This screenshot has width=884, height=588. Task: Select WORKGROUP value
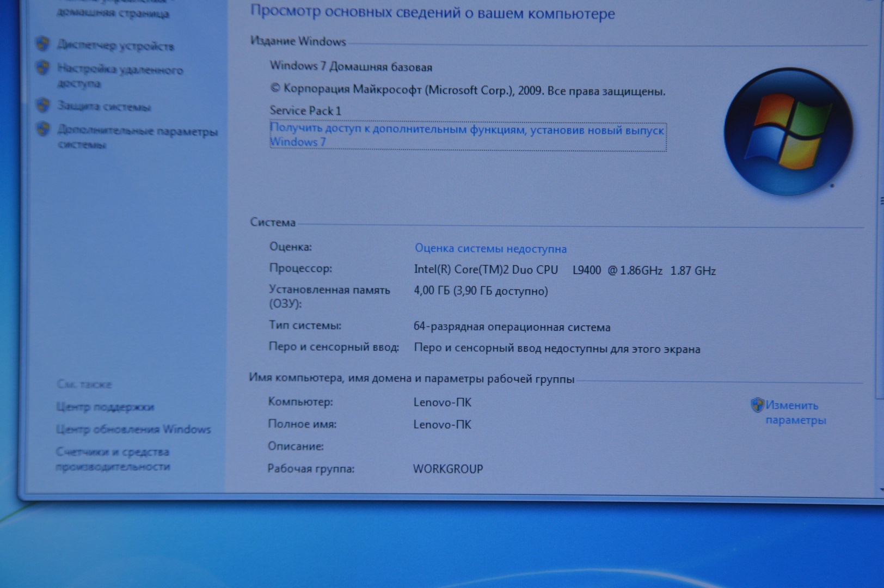tap(448, 469)
